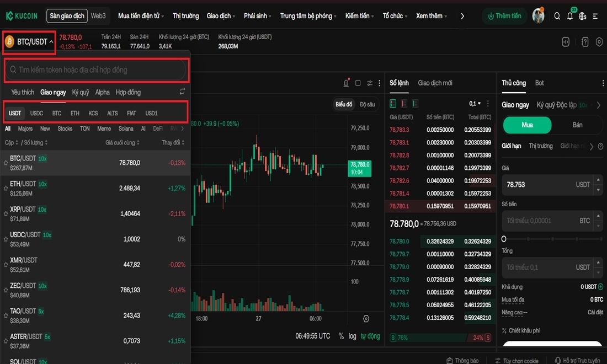This screenshot has height=364, width=607.
Task: Filter pair list by Meme category
Action: [104, 129]
